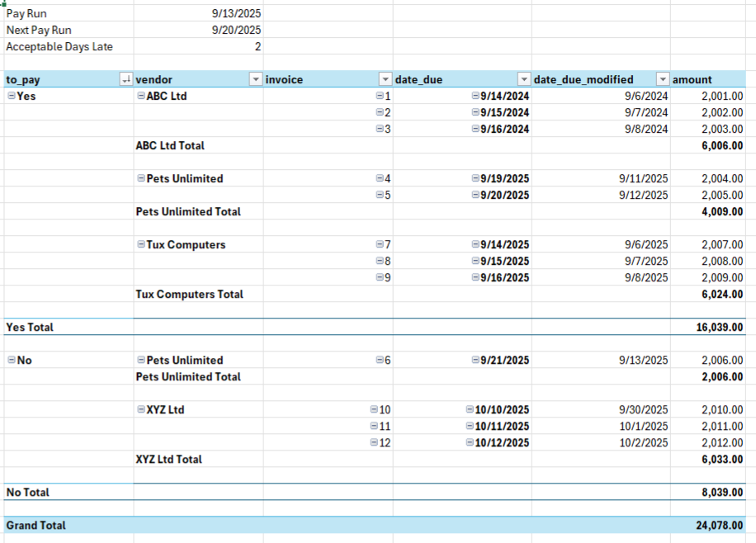This screenshot has height=543, width=756.
Task: Open the date_due column filter dropdown
Action: click(x=523, y=79)
